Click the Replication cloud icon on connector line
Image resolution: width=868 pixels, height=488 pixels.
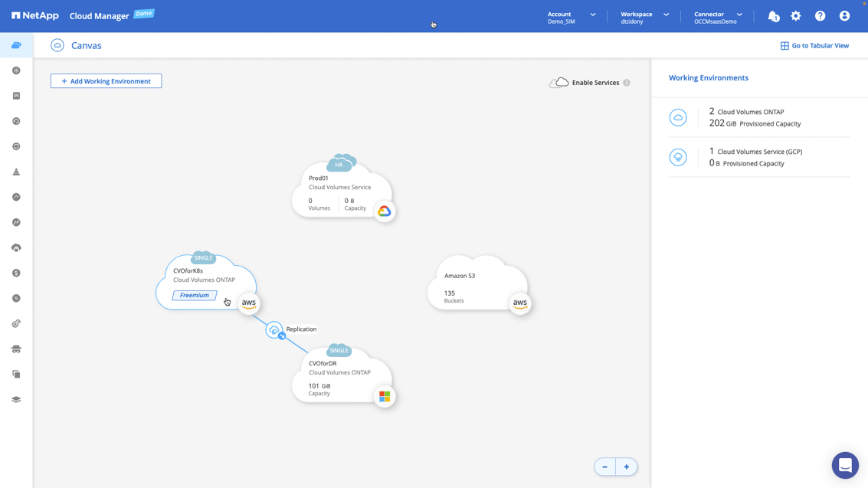(274, 329)
